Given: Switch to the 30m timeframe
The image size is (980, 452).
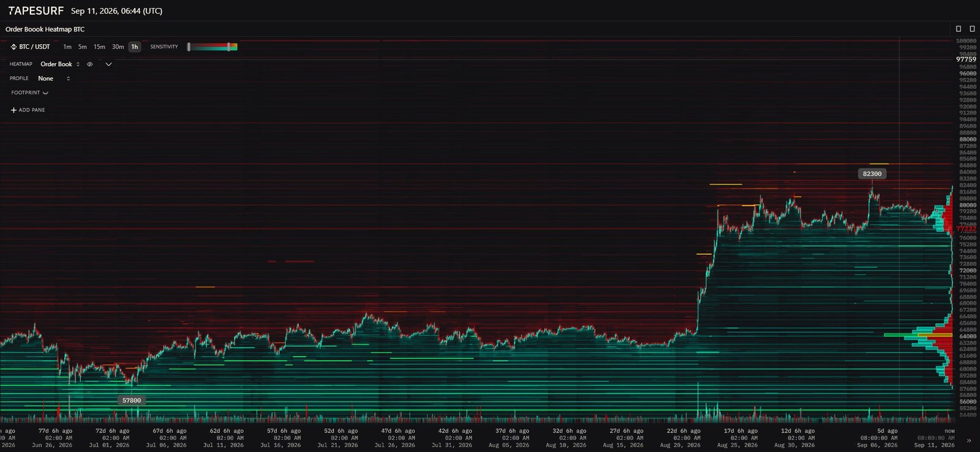Looking at the screenshot, I should [x=118, y=47].
